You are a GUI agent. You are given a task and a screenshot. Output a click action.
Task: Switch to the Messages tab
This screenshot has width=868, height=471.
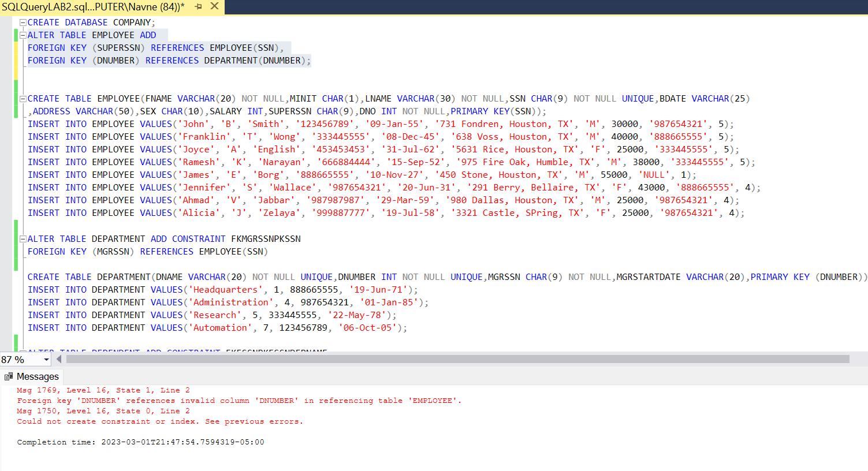38,376
